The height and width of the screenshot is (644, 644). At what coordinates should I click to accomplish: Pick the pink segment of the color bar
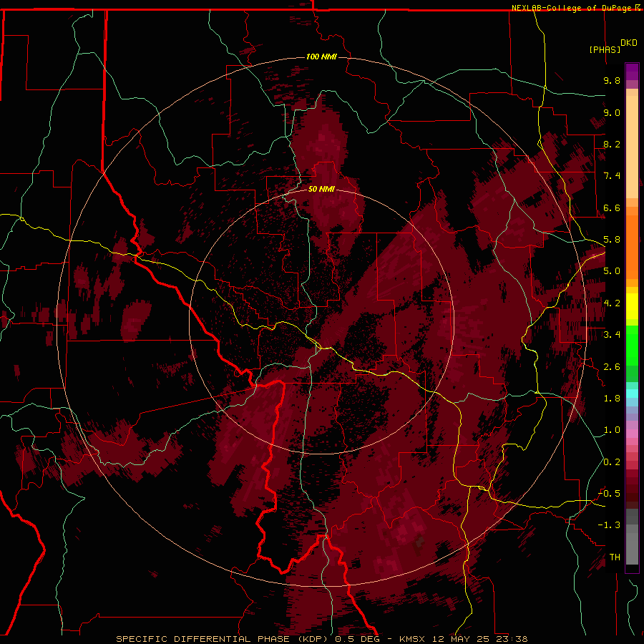point(632,434)
